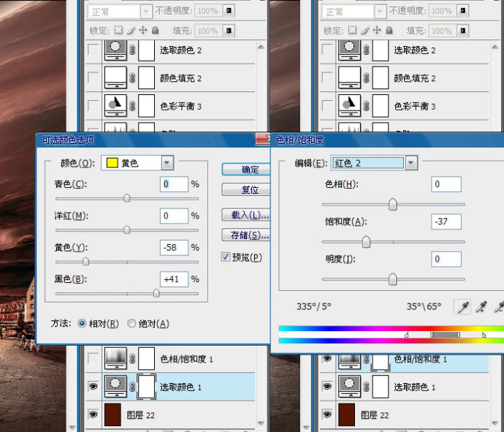Click 色彩平衡 3 adjustment icon in right panel
Image resolution: width=504 pixels, height=432 pixels.
[x=349, y=105]
